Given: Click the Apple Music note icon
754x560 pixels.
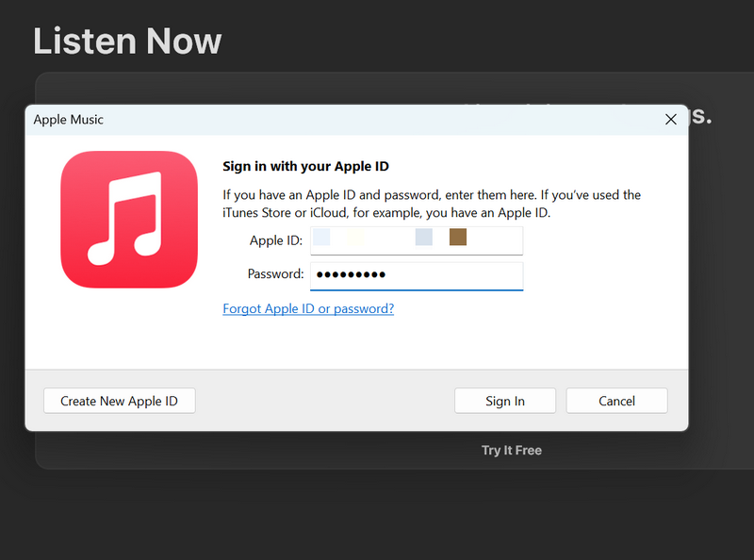Looking at the screenshot, I should (x=129, y=220).
